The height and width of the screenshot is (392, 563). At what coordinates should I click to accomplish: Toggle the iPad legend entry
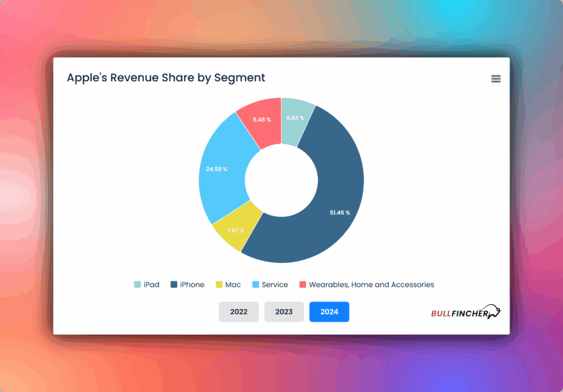tap(146, 285)
